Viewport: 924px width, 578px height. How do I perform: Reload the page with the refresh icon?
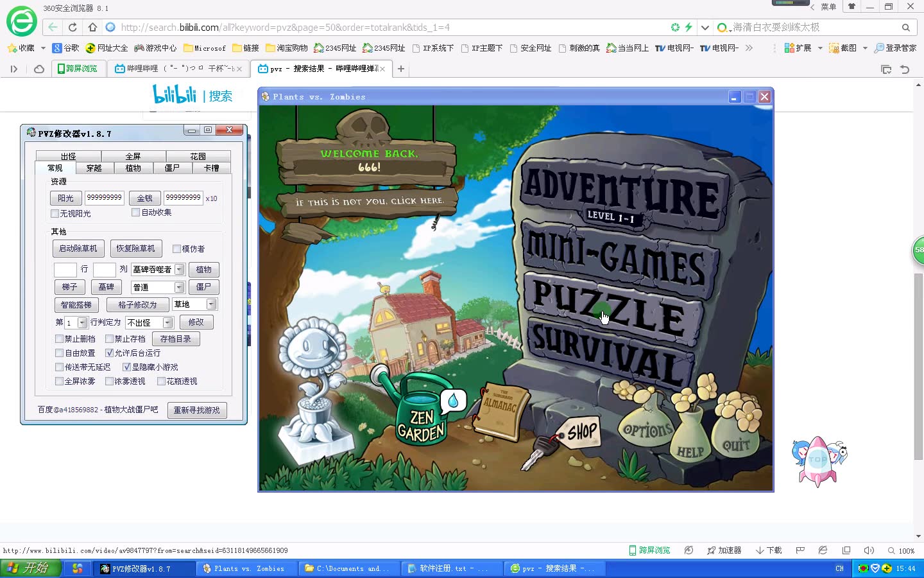pyautogui.click(x=73, y=27)
